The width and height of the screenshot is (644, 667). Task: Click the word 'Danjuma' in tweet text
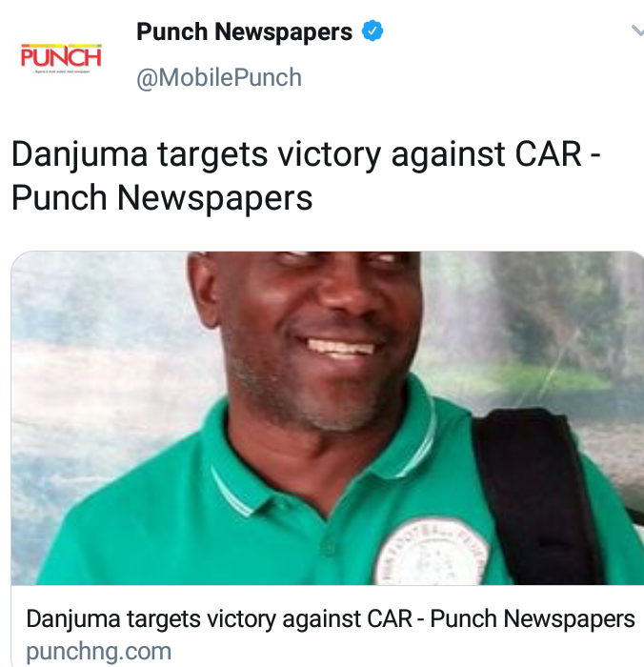[79, 155]
